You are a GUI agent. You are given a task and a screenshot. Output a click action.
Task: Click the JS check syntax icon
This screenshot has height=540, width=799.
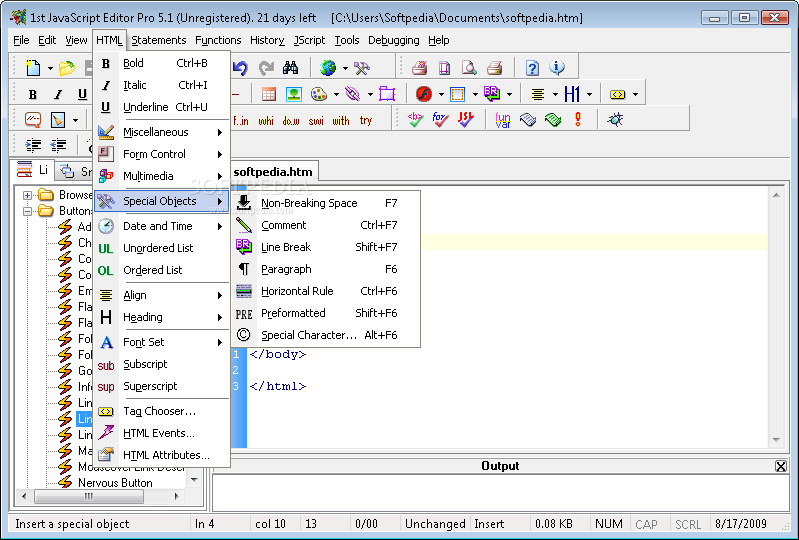[465, 120]
